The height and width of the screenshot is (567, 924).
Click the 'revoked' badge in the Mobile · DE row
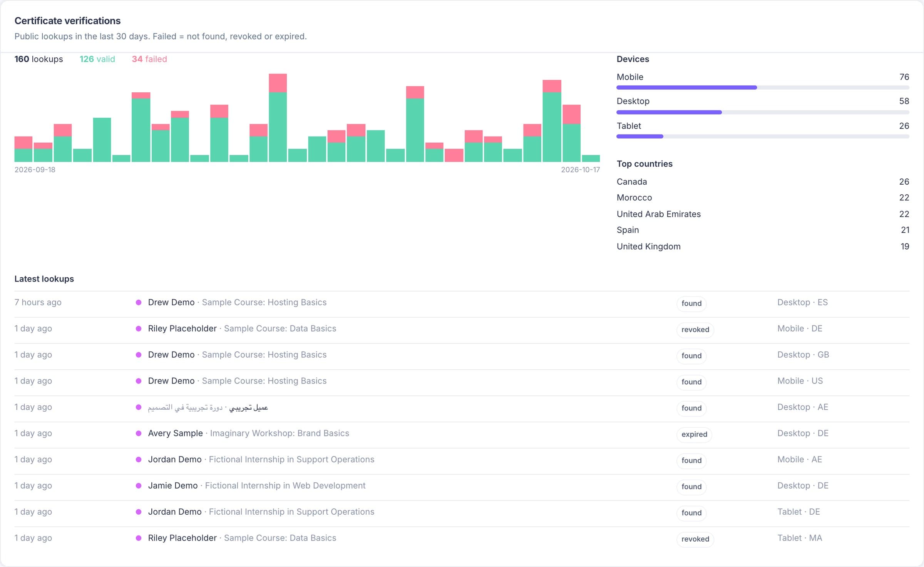(x=695, y=330)
